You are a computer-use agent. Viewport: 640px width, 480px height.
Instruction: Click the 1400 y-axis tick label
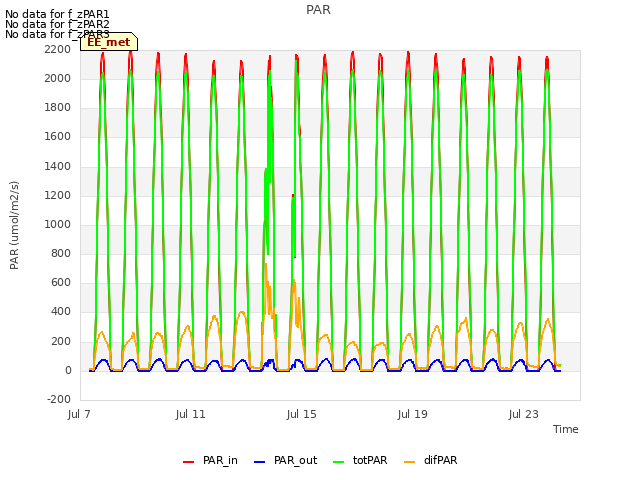[x=58, y=166]
